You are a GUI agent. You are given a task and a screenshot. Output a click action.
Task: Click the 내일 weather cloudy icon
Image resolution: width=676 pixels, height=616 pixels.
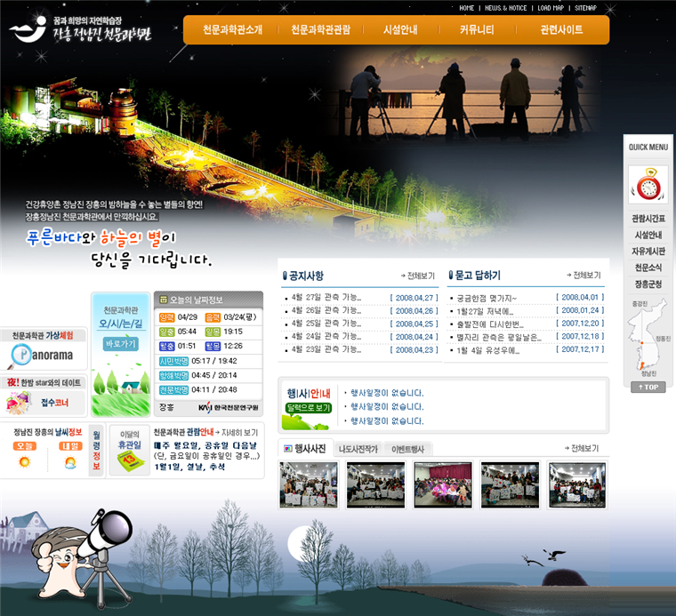tap(68, 461)
